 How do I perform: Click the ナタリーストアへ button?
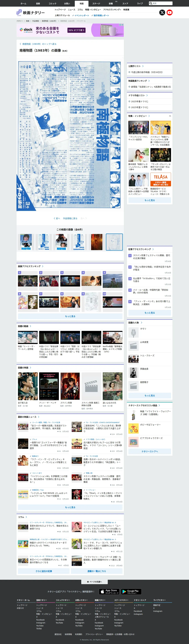(x=150, y=451)
